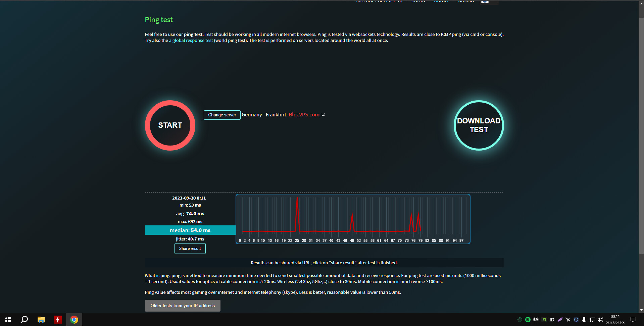Click the ping spike near sample 49
This screenshot has height=326, width=644.
click(x=352, y=222)
